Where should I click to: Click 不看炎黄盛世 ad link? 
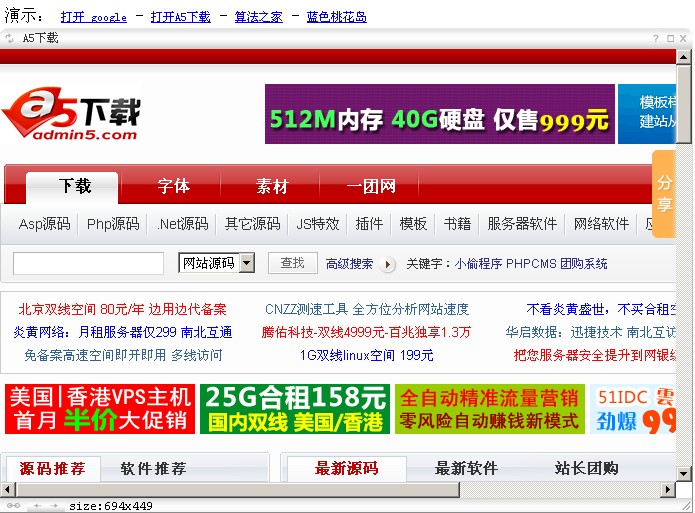point(601,309)
